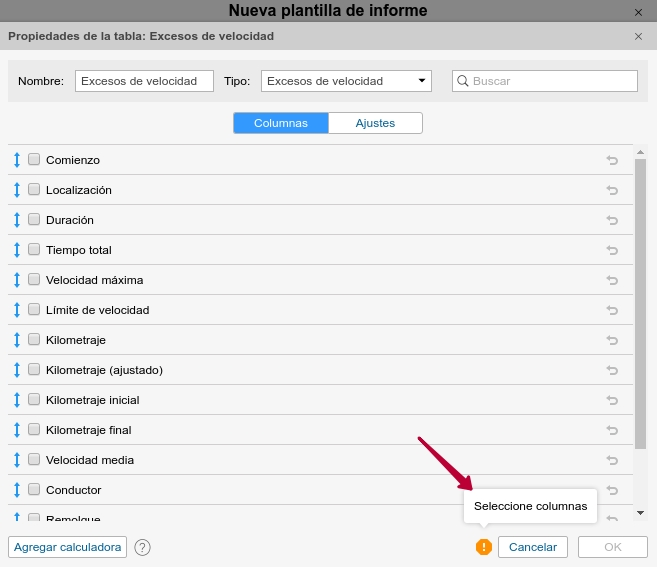Click the reset arrow icon for Localización row
This screenshot has width=657, height=567.
coord(612,190)
